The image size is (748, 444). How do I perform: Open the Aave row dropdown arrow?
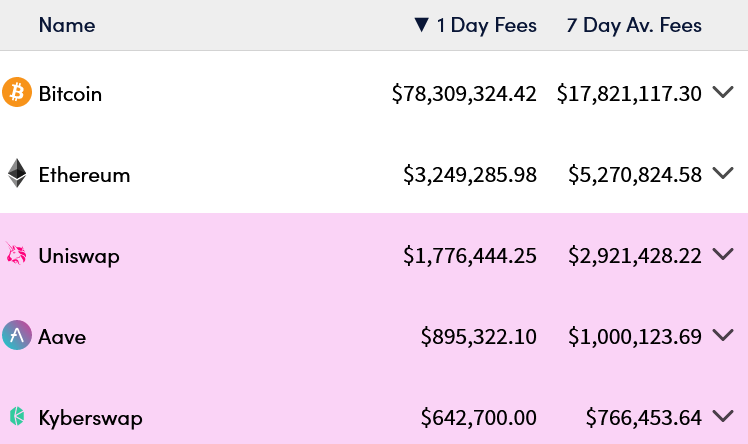click(x=723, y=336)
